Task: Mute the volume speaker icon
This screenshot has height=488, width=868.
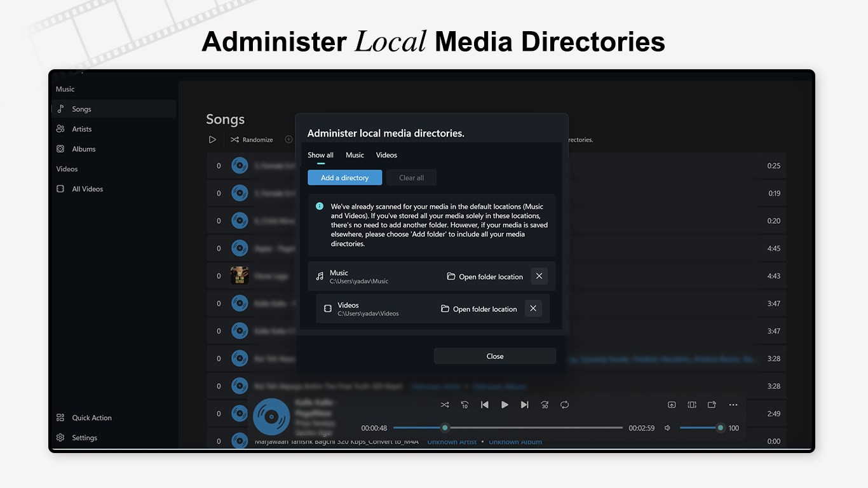Action: [x=667, y=428]
